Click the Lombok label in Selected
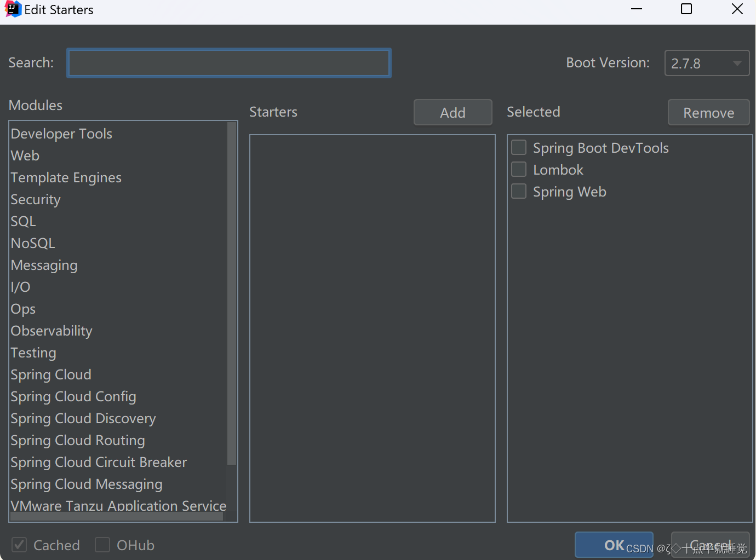756x560 pixels. [558, 170]
